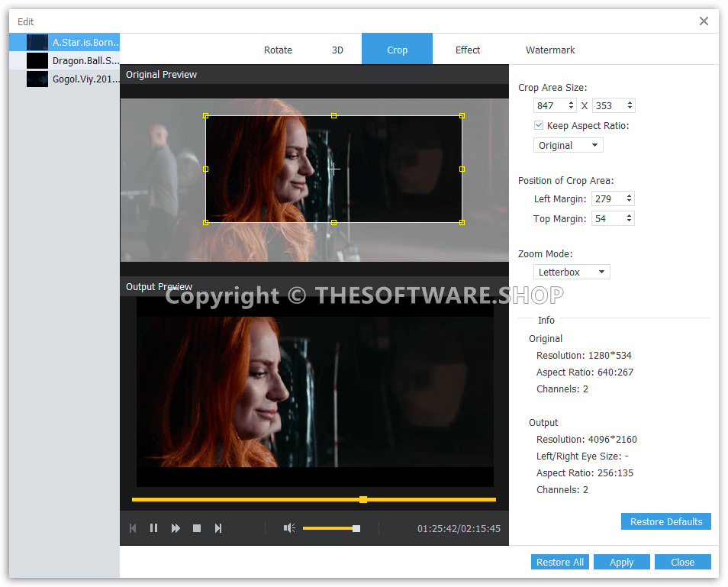Image resolution: width=728 pixels, height=587 pixels.
Task: Click the video progress slider thumb
Action: coord(363,500)
